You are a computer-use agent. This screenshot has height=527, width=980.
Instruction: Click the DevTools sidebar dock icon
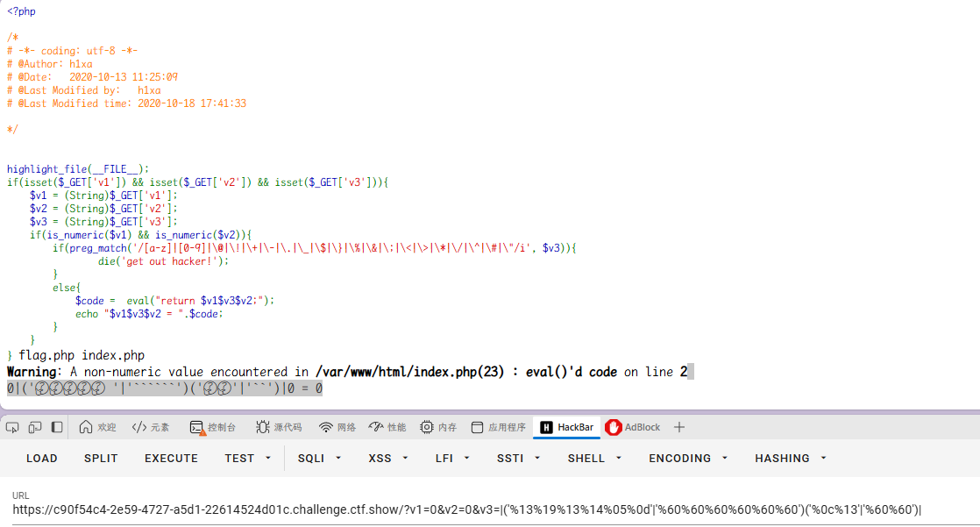[x=57, y=428]
